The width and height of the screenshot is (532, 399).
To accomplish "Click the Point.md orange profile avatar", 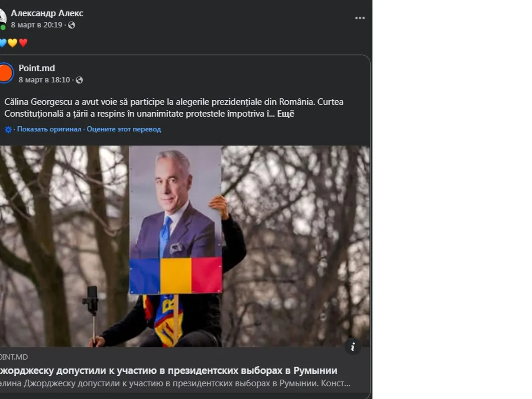I will 5,73.
